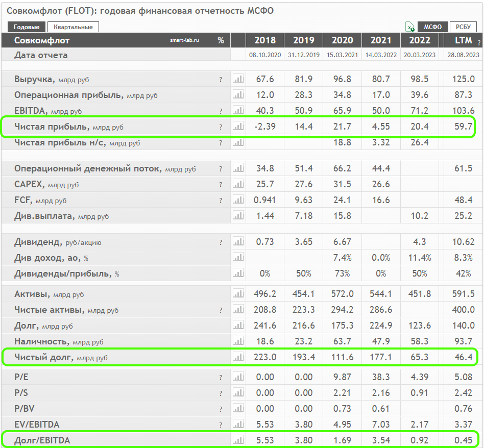Open chart icon for Чистые активы row
Viewport: 484px width, 448px height.
(x=238, y=309)
